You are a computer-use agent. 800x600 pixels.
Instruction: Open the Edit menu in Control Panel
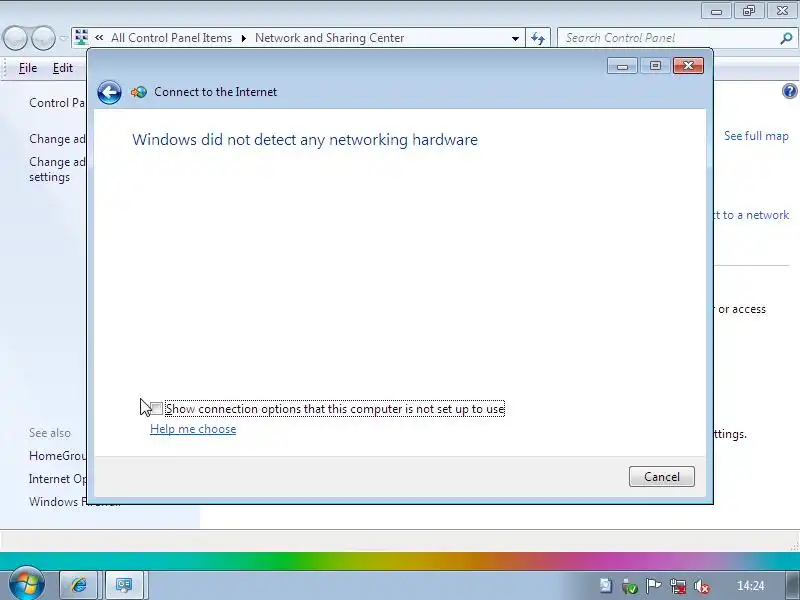click(x=63, y=68)
